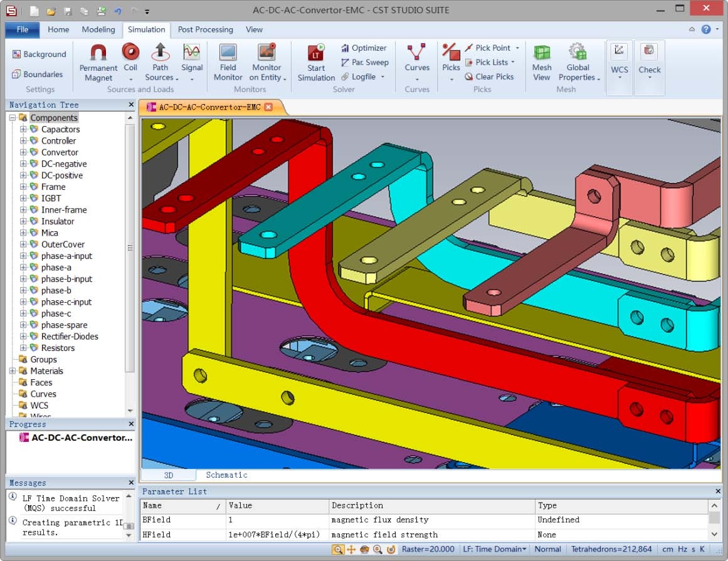Screen dimensions: 728x561
Task: Switch to the Schematic view tab
Action: pos(226,474)
